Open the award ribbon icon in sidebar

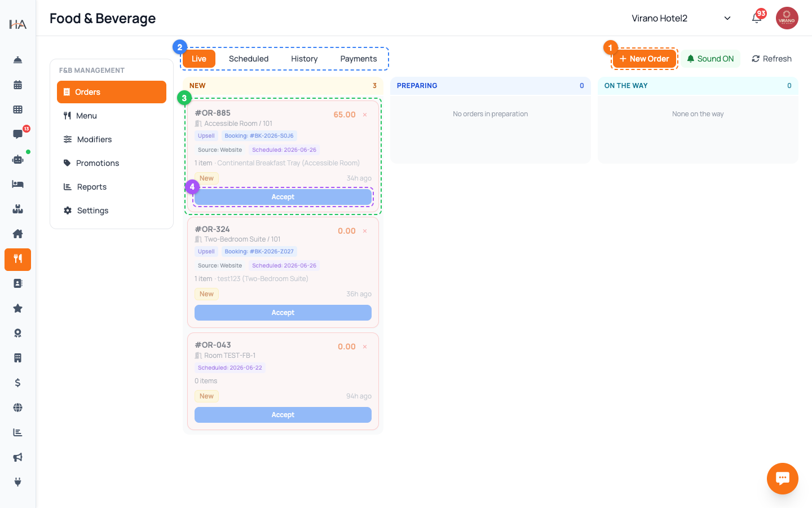click(x=17, y=333)
